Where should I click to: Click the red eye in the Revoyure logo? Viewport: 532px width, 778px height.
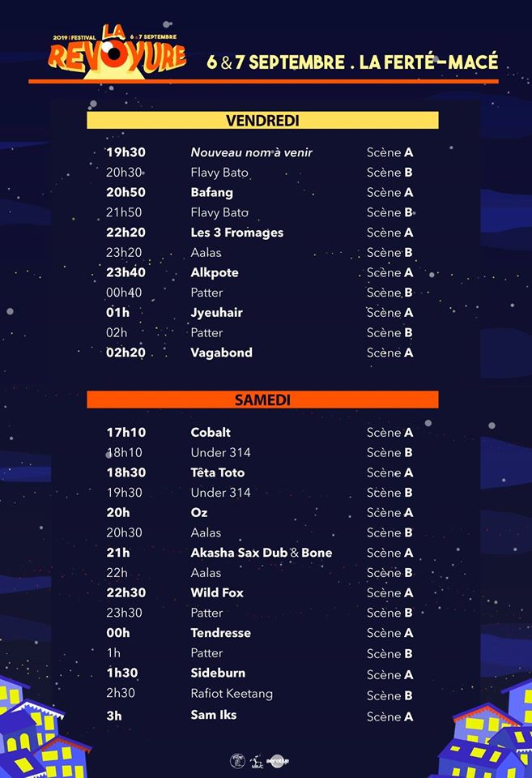click(x=114, y=53)
